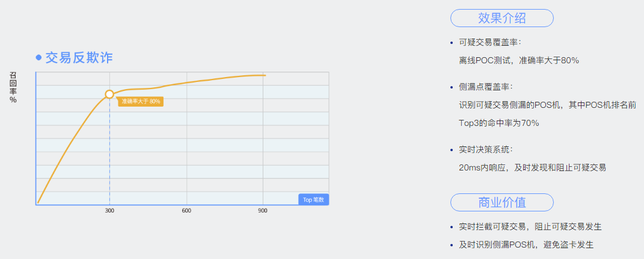Click the bullet beside 实时决策系统
Image resolution: width=644 pixels, height=259 pixels.
click(452, 149)
